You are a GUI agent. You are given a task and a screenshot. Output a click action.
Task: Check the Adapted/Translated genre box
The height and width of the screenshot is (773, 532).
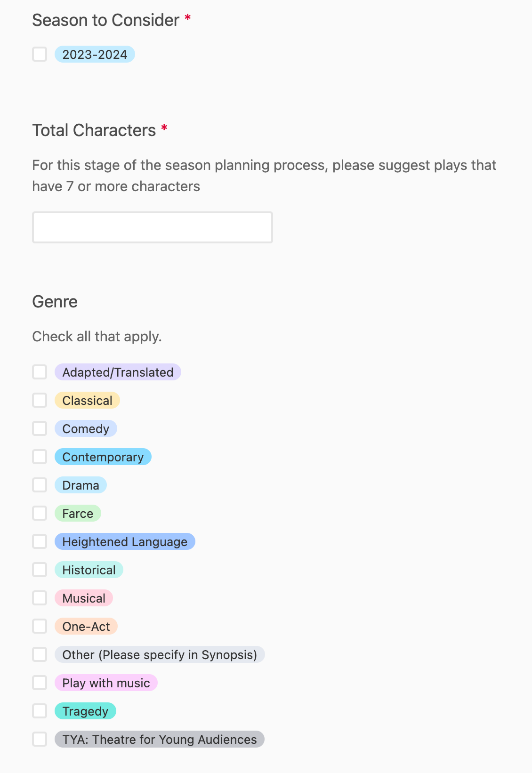(40, 372)
